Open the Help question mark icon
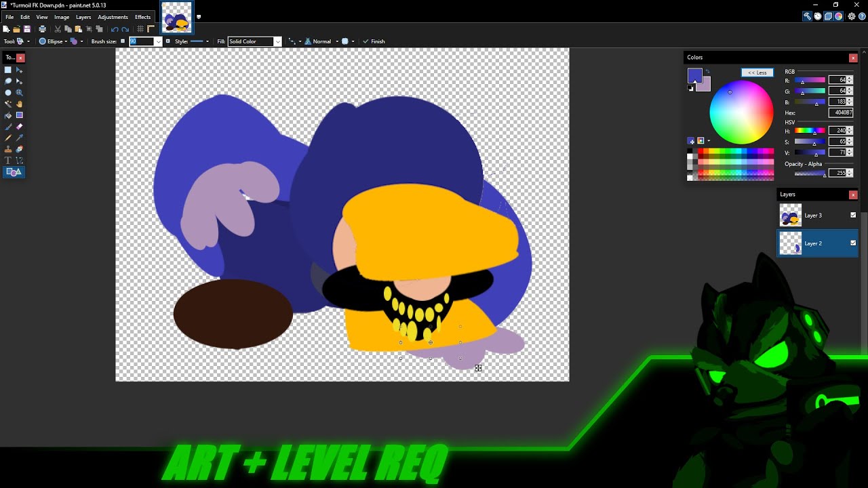868x488 pixels. pos(862,16)
